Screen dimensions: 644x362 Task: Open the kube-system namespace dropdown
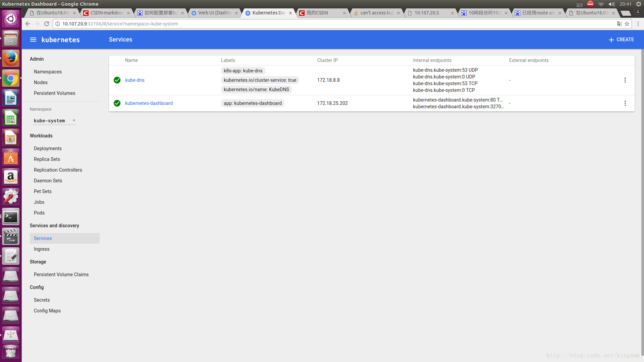pyautogui.click(x=54, y=121)
